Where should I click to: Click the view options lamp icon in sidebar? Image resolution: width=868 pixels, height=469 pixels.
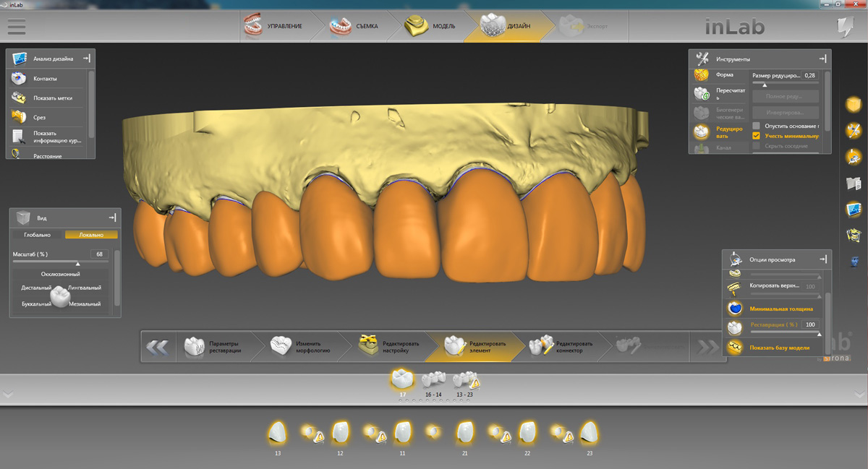(854, 157)
